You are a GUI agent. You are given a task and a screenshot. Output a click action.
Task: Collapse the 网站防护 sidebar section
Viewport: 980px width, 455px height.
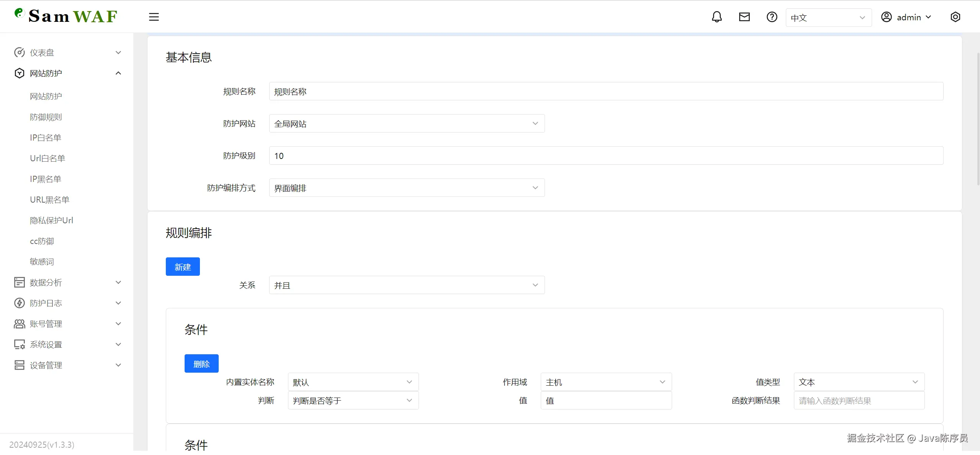coord(118,73)
